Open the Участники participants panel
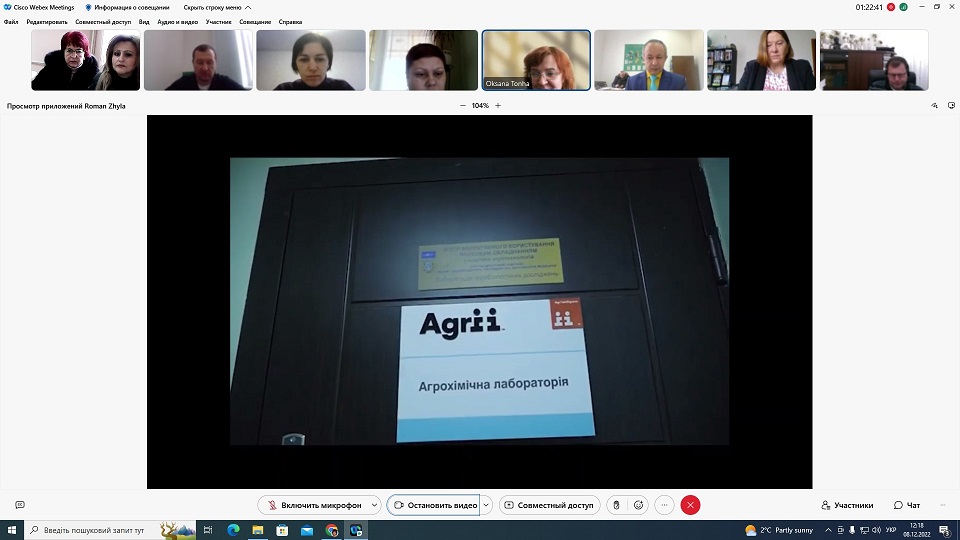Screen dimensions: 960x540 click(847, 505)
